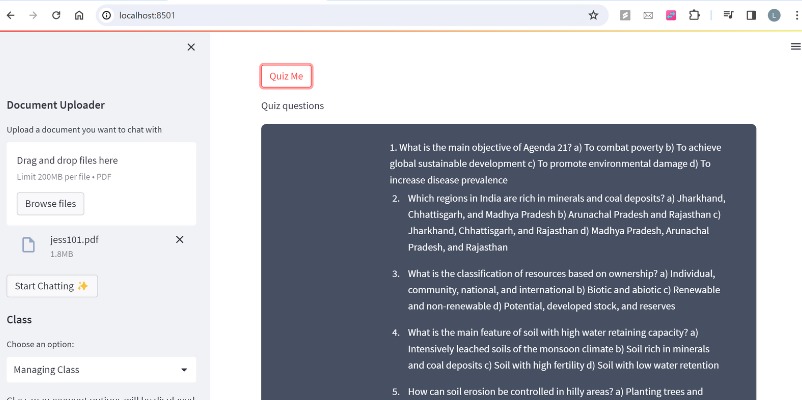Open the media control icon
The image size is (802, 400).
[x=728, y=15]
